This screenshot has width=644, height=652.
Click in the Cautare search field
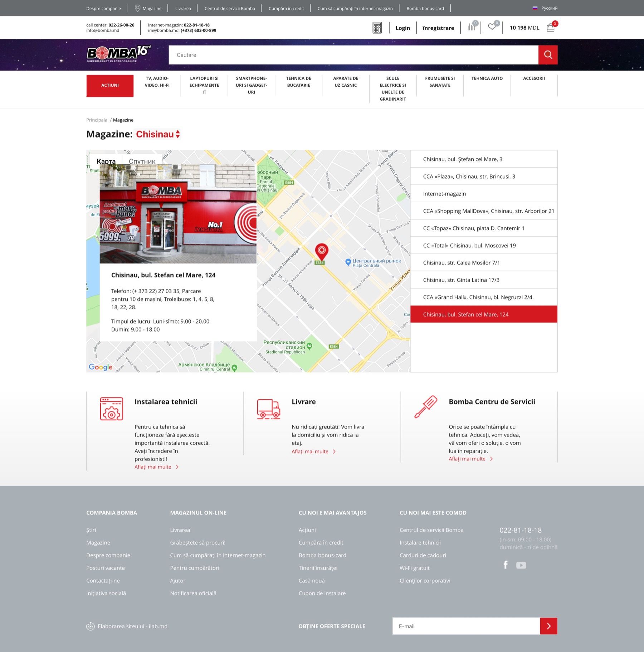coord(353,55)
